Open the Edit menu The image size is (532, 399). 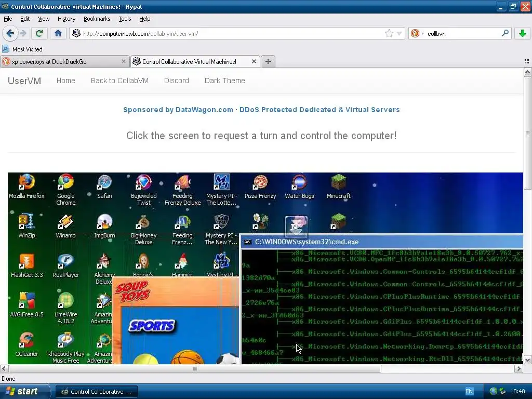point(25,19)
